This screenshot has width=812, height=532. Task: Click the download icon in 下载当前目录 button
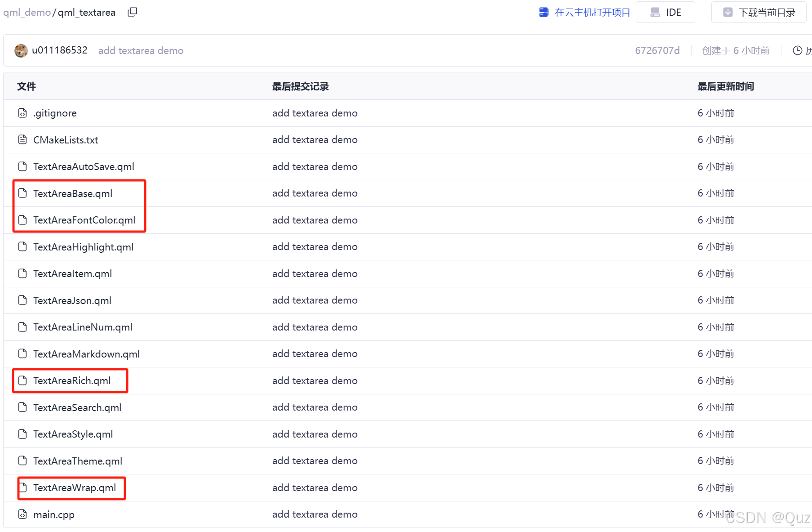pyautogui.click(x=728, y=12)
